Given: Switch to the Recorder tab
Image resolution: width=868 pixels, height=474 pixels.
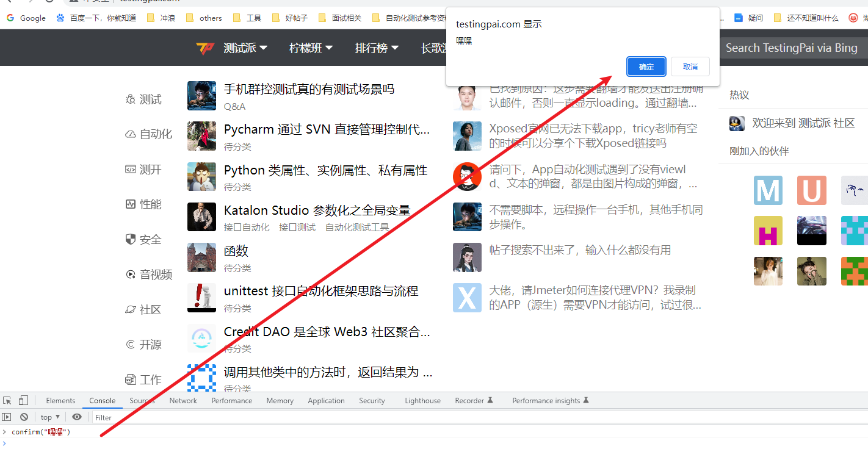Looking at the screenshot, I should 474,401.
